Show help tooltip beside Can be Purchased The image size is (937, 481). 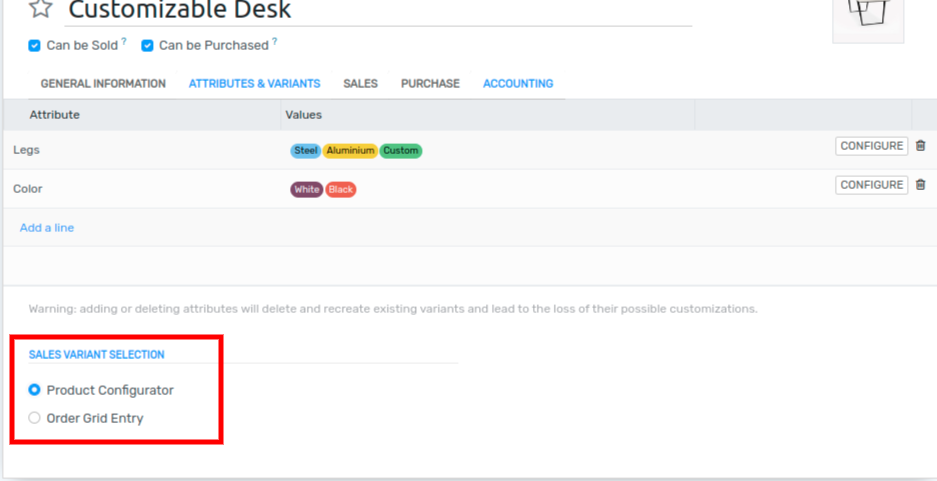coord(275,43)
